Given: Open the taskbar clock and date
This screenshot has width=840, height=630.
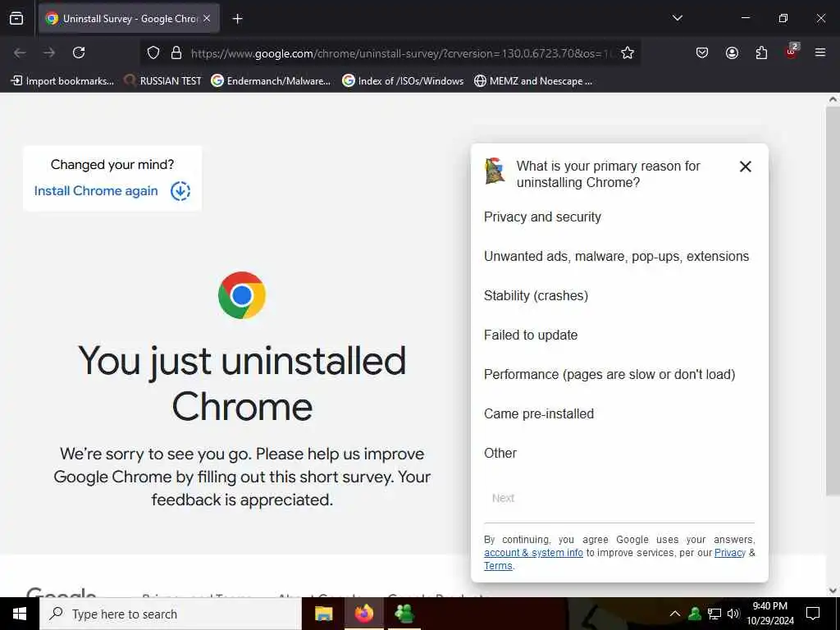Looking at the screenshot, I should 769,614.
